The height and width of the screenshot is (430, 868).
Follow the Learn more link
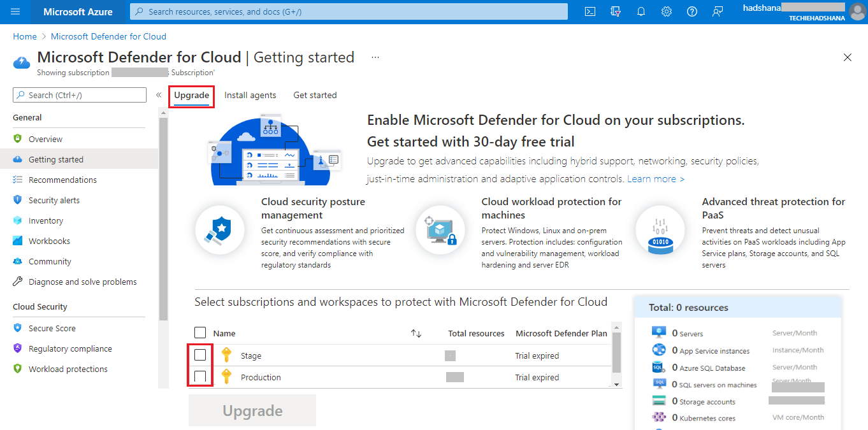[x=656, y=179]
